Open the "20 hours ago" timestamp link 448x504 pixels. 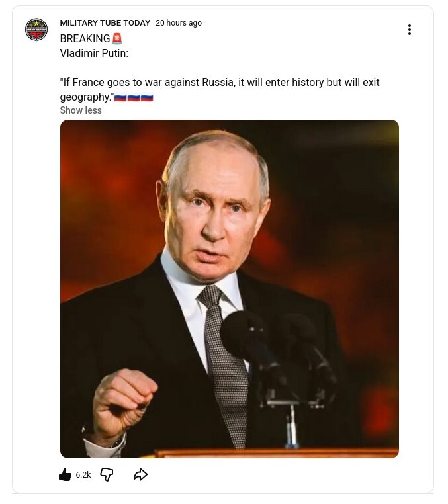[x=179, y=23]
